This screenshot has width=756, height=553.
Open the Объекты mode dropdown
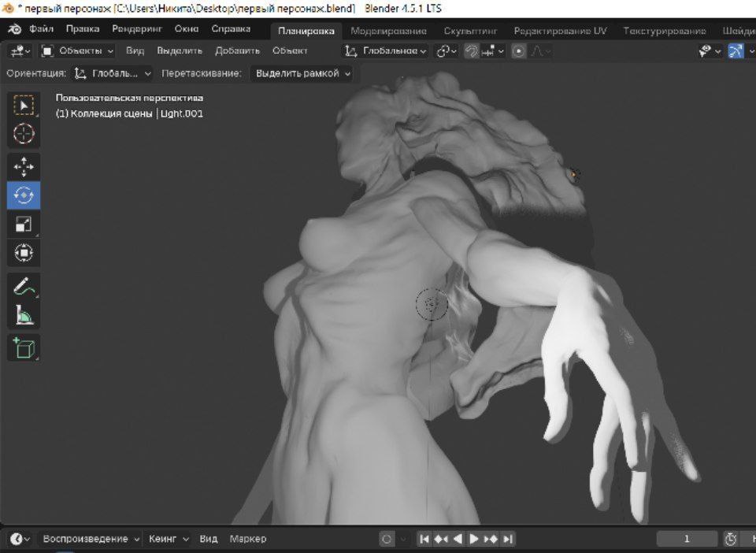77,51
